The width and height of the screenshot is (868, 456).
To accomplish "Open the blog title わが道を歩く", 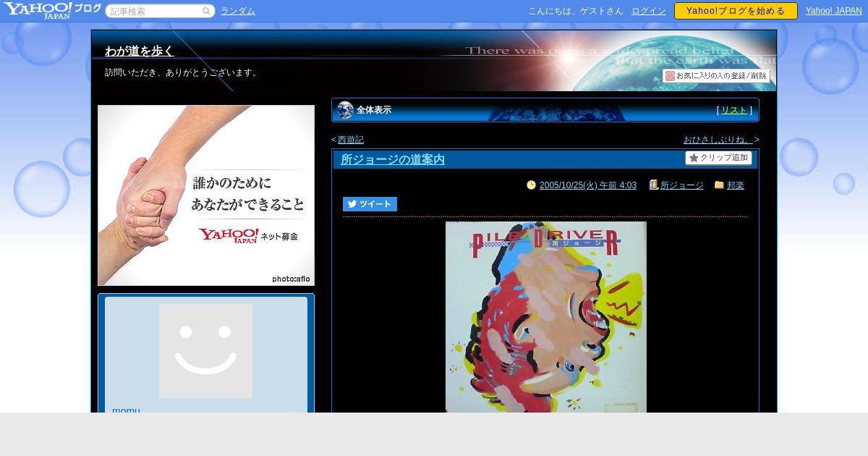I will [x=140, y=51].
